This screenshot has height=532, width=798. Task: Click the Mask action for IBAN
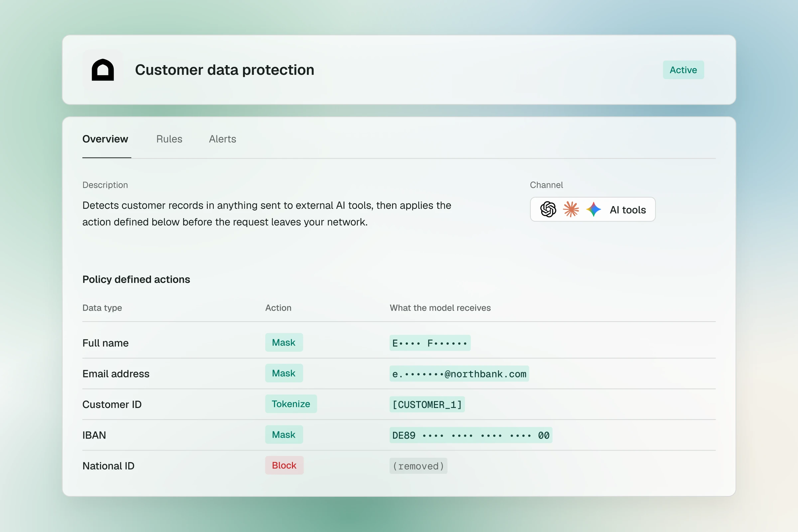pos(284,435)
